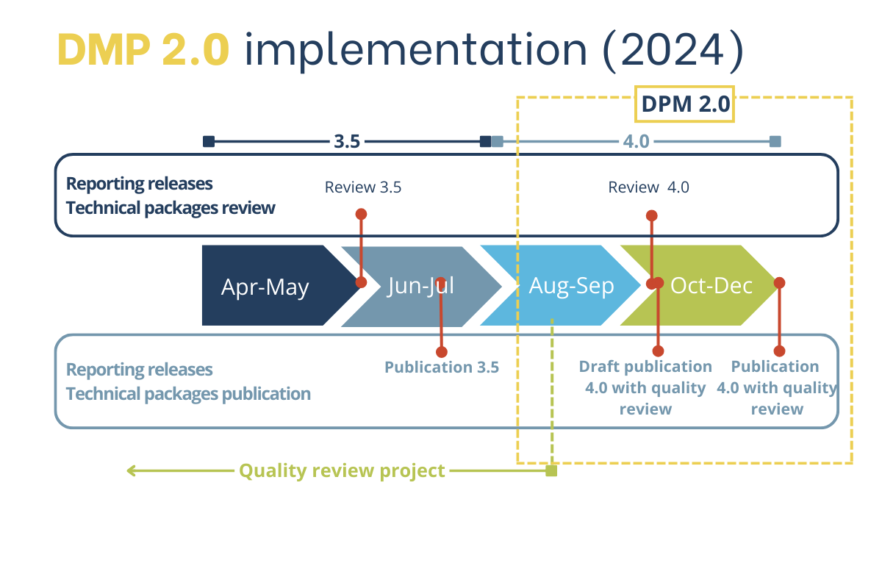Click the Quality review project link text
This screenshot has width=882, height=588.
[x=343, y=470]
